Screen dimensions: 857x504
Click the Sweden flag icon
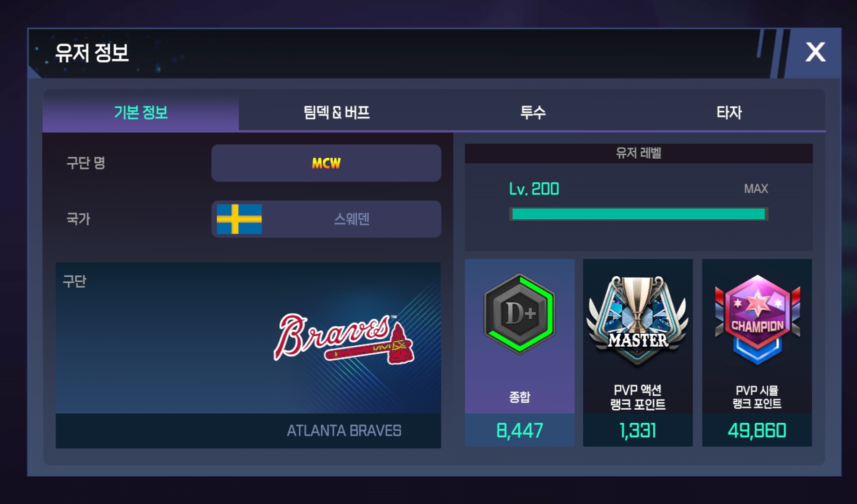(239, 219)
